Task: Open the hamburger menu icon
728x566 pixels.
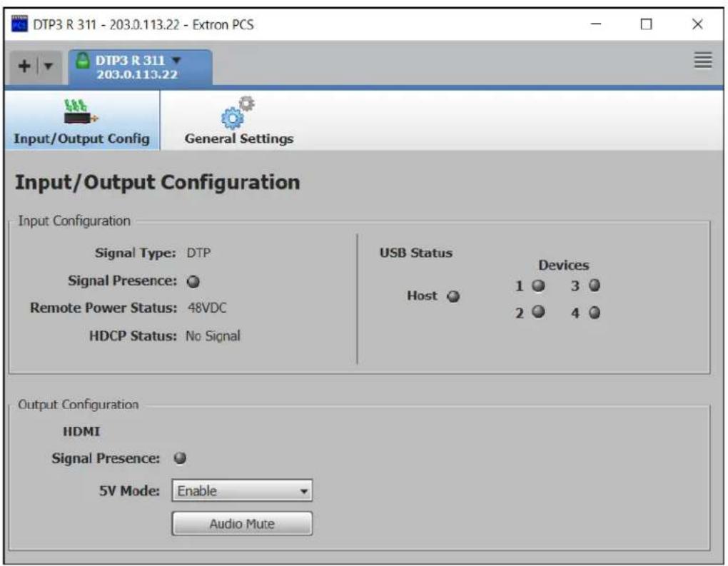Action: [x=702, y=60]
